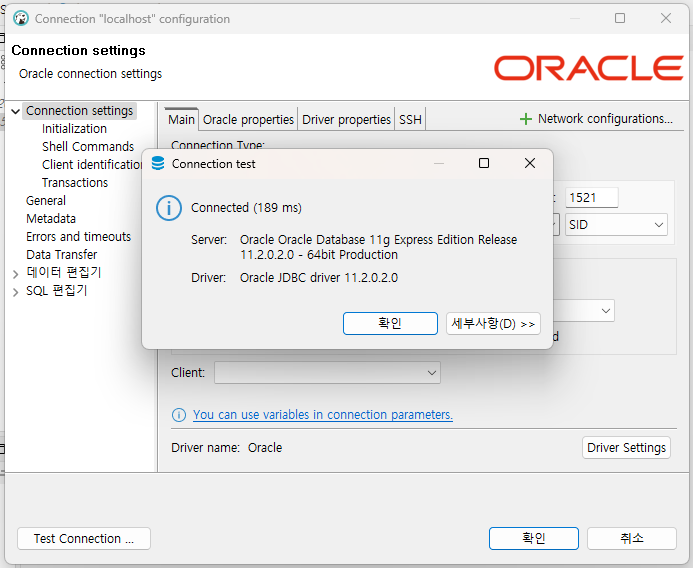Select Metadata in the tree

51,219
